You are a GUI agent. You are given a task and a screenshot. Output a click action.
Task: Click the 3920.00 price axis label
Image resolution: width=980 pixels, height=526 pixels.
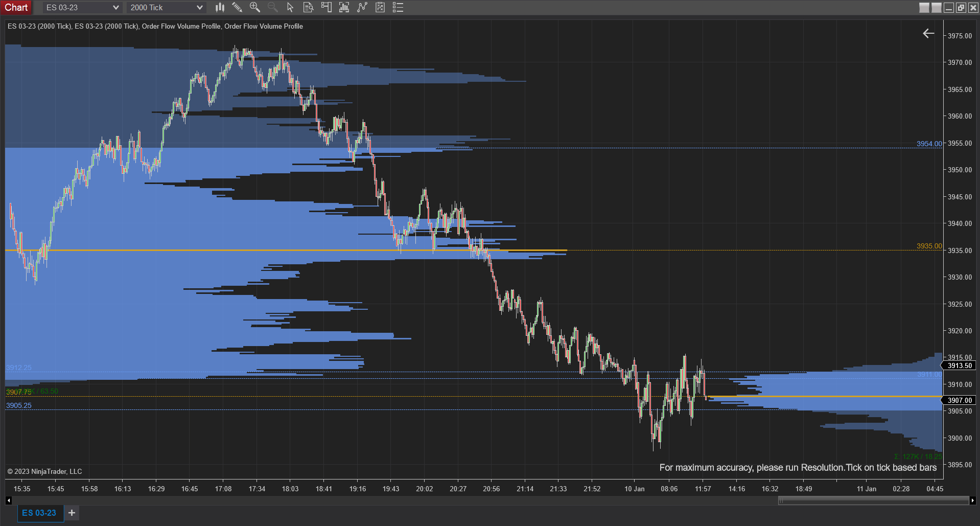[960, 331]
